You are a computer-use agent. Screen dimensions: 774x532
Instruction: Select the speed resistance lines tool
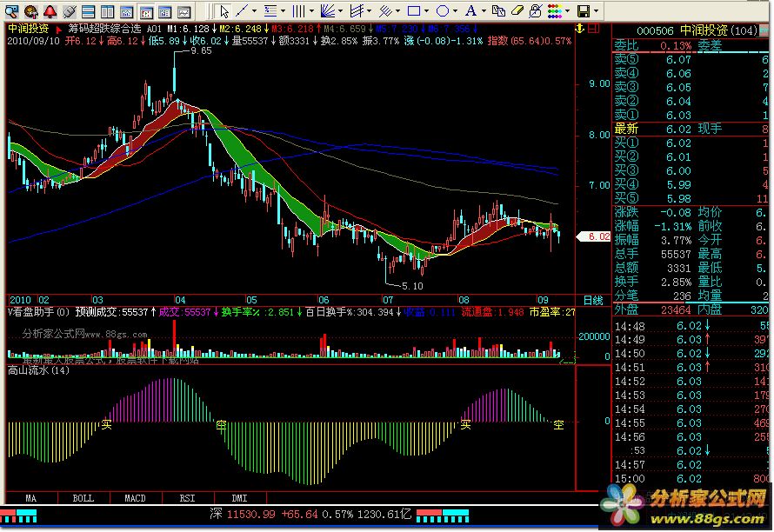pos(357,10)
